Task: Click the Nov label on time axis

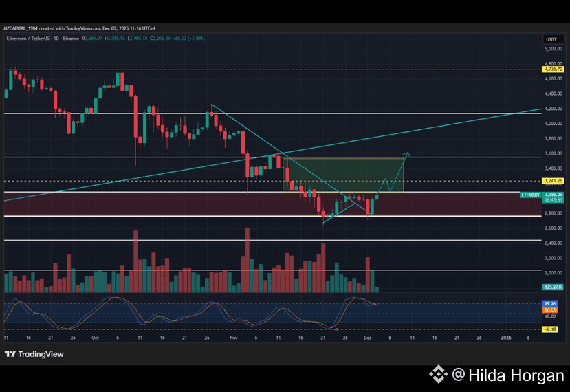Action: pos(234,338)
